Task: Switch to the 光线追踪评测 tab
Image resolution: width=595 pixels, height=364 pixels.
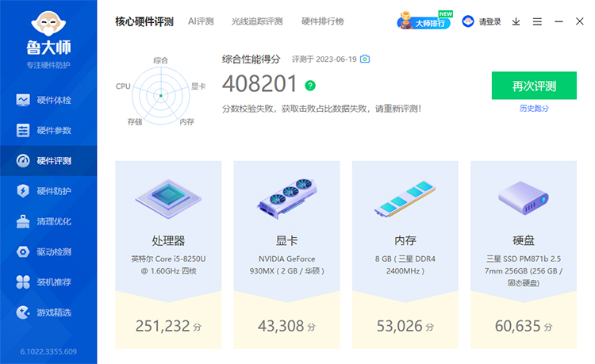Action: pyautogui.click(x=257, y=21)
